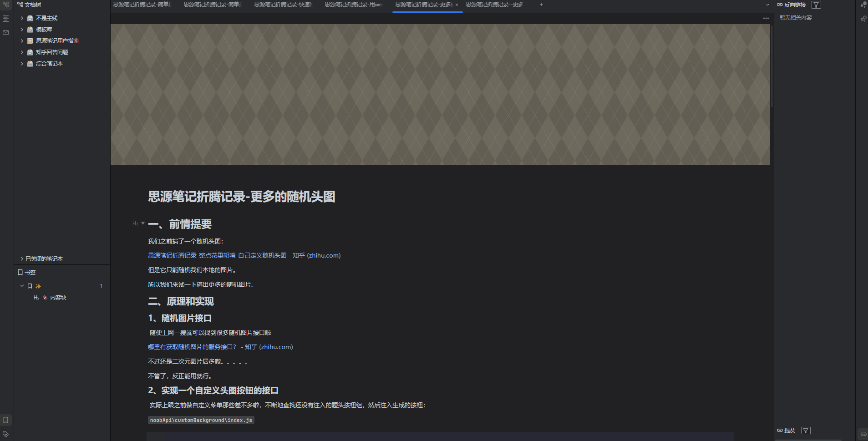Select the bookmark panel icon in bottom left dock
Viewport: 868px width, 441px height.
click(x=5, y=420)
